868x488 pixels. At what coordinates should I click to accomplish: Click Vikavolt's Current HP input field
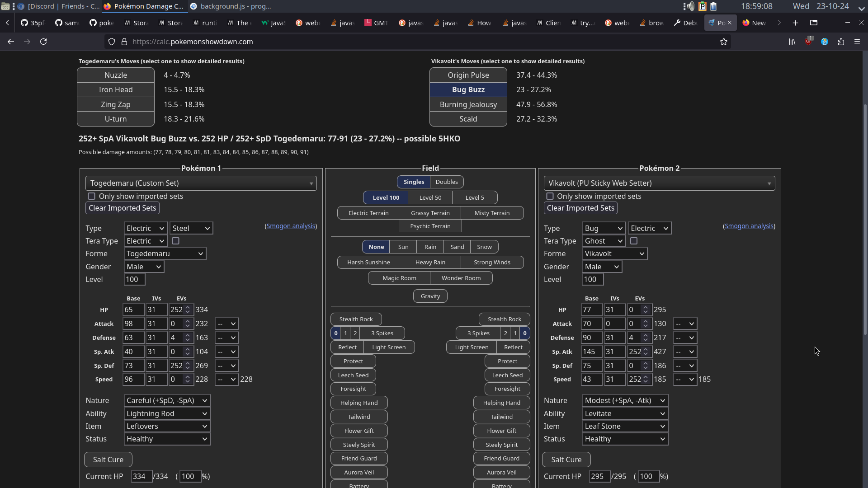[600, 476]
